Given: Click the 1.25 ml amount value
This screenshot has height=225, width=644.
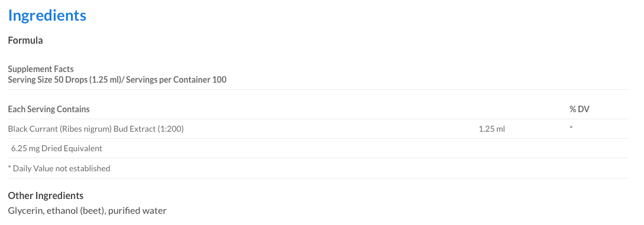Looking at the screenshot, I should (492, 129).
